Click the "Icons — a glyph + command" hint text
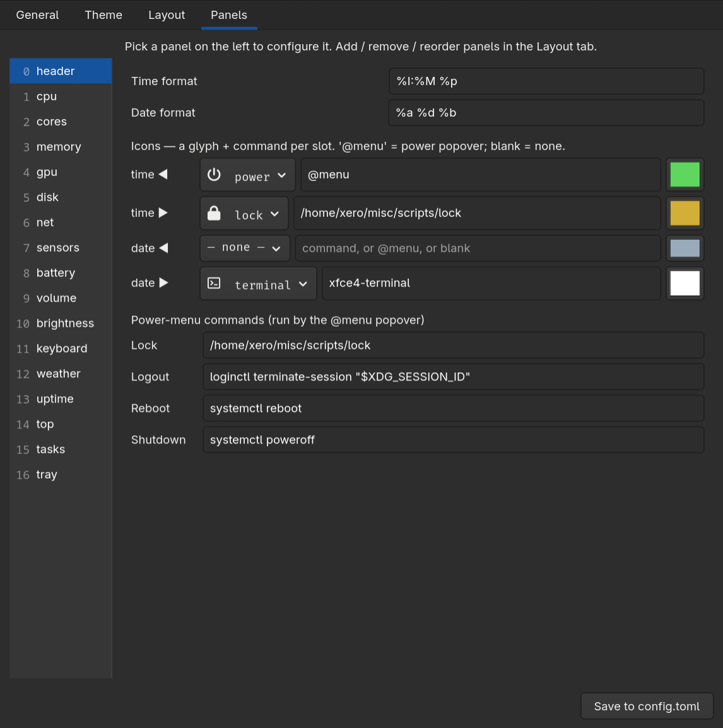723x728 pixels. 348,146
